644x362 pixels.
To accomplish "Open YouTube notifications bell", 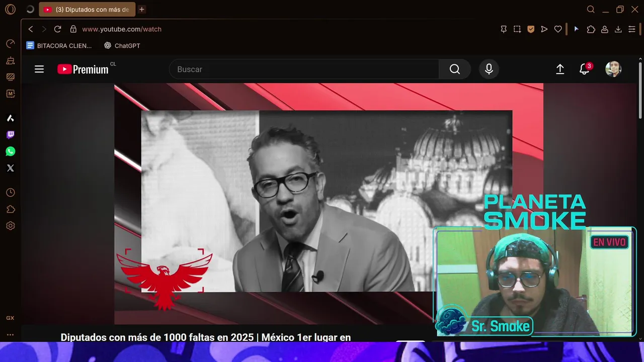I will [x=584, y=69].
